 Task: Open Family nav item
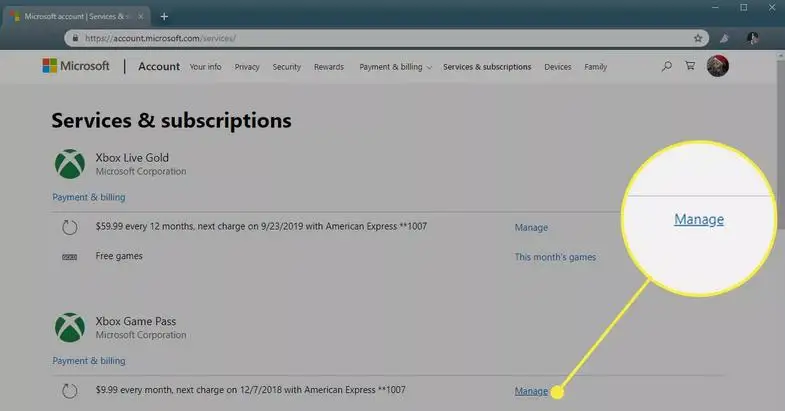pos(596,67)
